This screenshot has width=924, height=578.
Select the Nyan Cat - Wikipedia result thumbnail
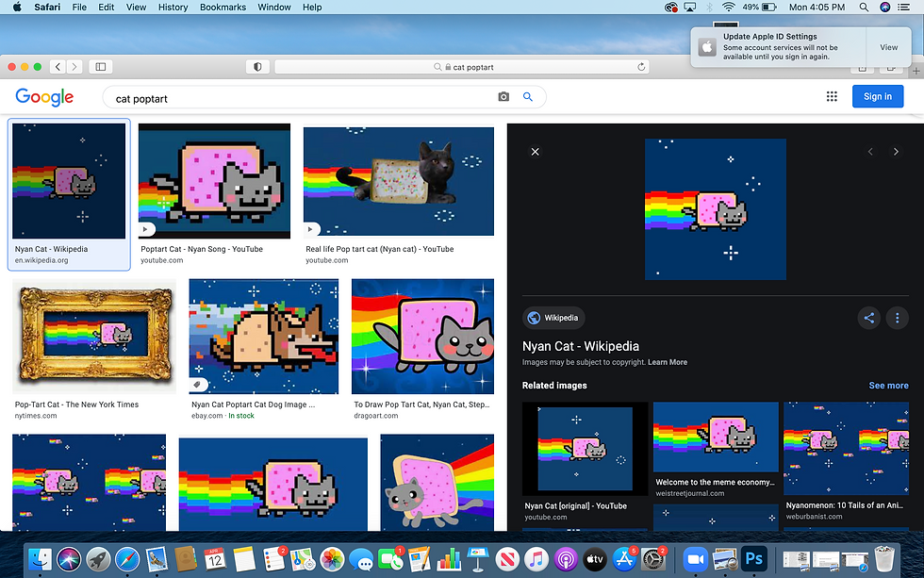[69, 181]
